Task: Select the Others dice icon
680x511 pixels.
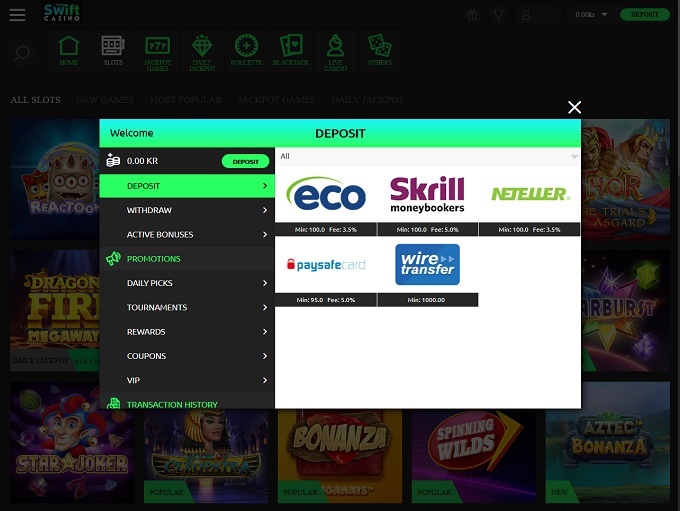Action: click(x=379, y=49)
